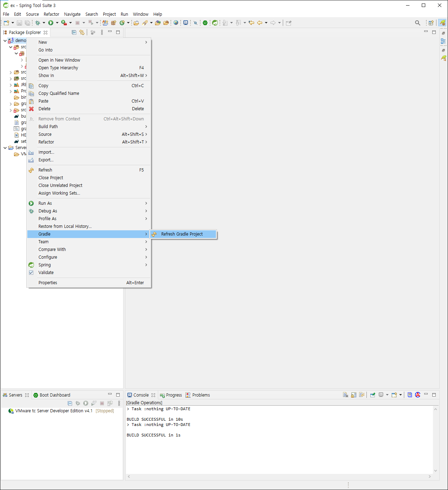
Task: Click the Debug bug icon in main toolbar
Action: click(37, 23)
